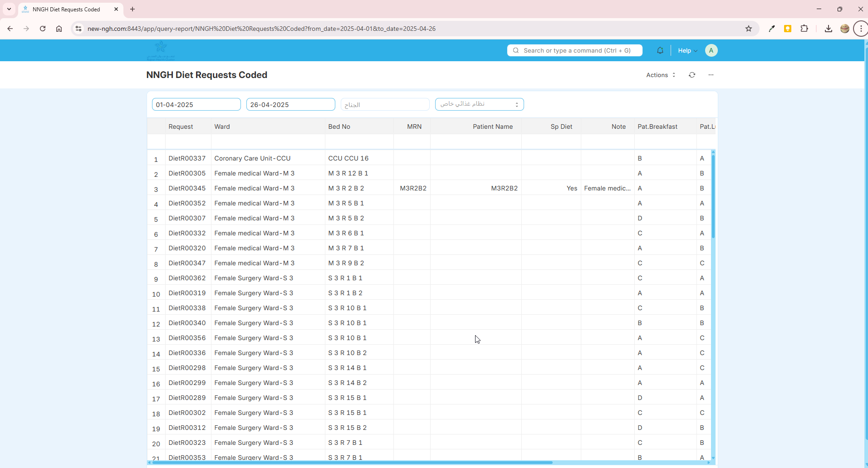
Task: Open a new browser tab
Action: (x=132, y=9)
